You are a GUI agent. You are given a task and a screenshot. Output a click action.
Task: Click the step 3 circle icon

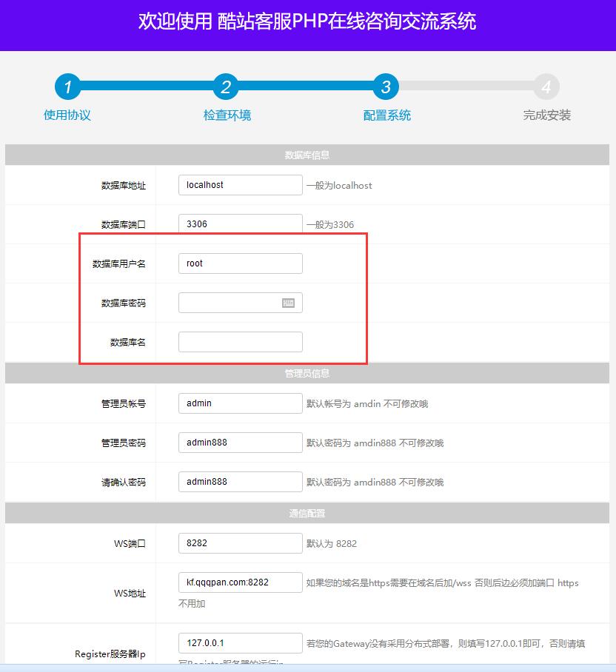[386, 87]
